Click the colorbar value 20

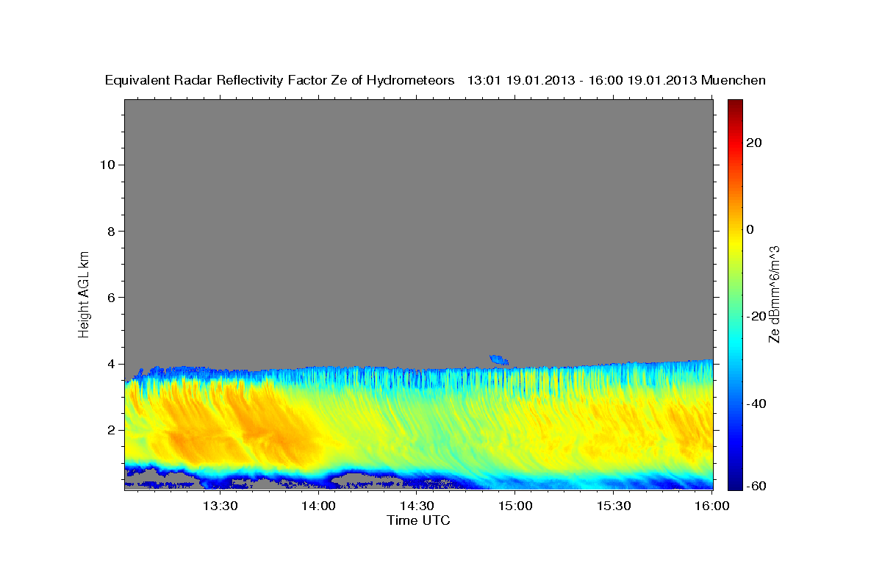pyautogui.click(x=753, y=143)
